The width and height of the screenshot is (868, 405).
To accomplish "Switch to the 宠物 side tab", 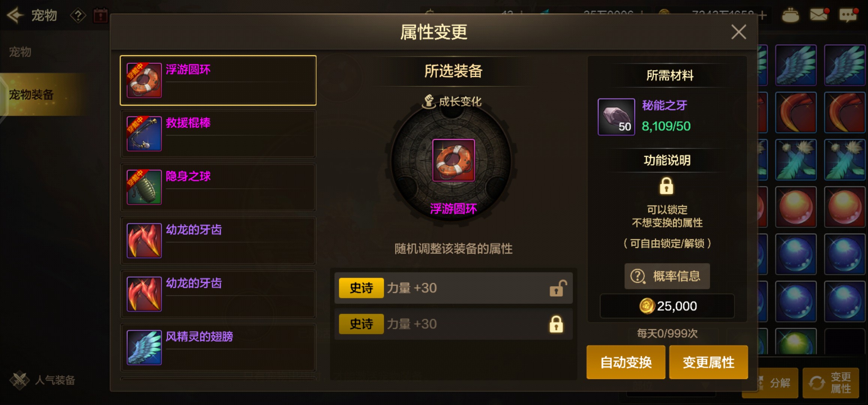I will [20, 52].
